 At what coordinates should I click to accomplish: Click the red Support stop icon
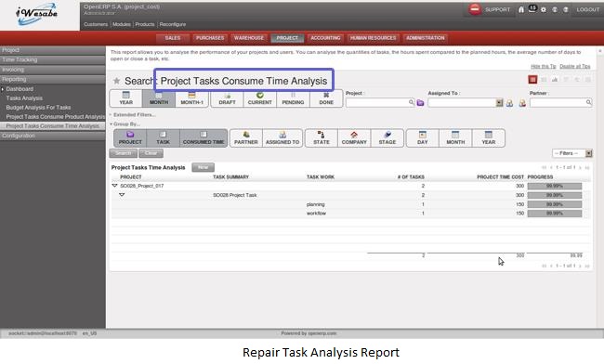pyautogui.click(x=475, y=9)
